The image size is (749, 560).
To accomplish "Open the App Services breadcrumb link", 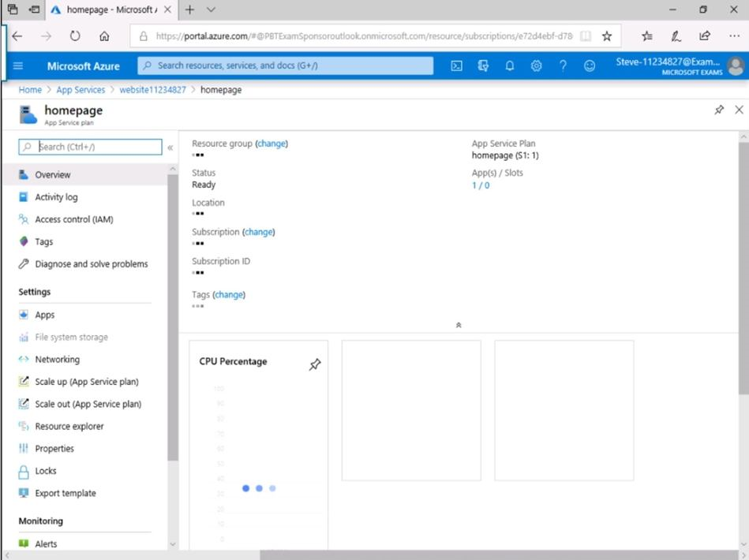I will 81,90.
